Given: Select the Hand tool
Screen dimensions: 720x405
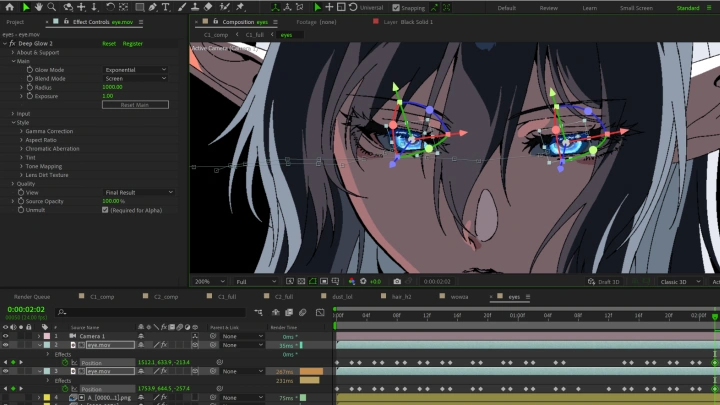Looking at the screenshot, I should tap(39, 7).
